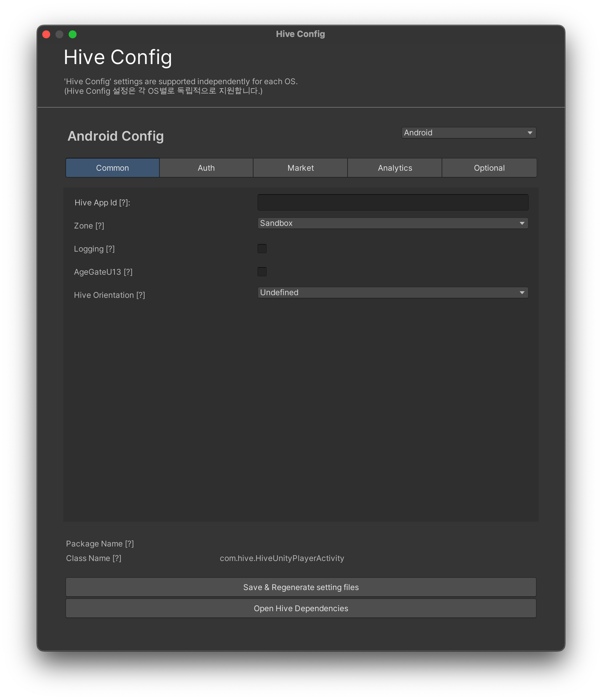The image size is (602, 700).
Task: Toggle the AgeGateU13 checkbox
Action: pyautogui.click(x=262, y=272)
